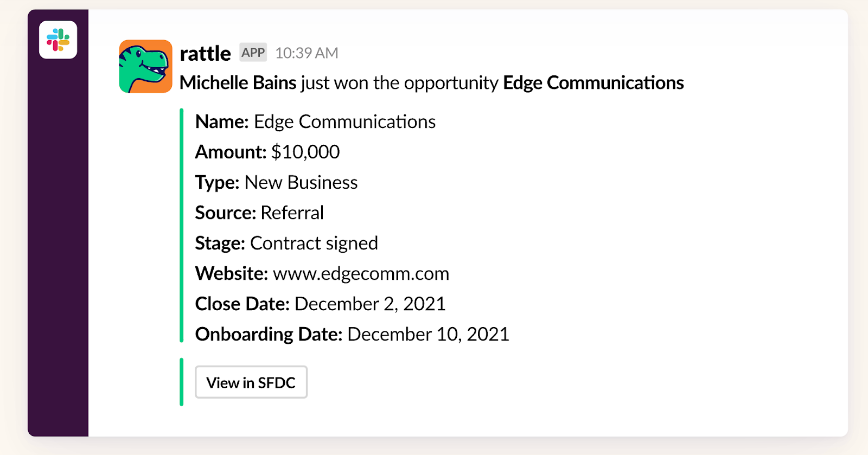Click the Slack logo icon

[58, 40]
